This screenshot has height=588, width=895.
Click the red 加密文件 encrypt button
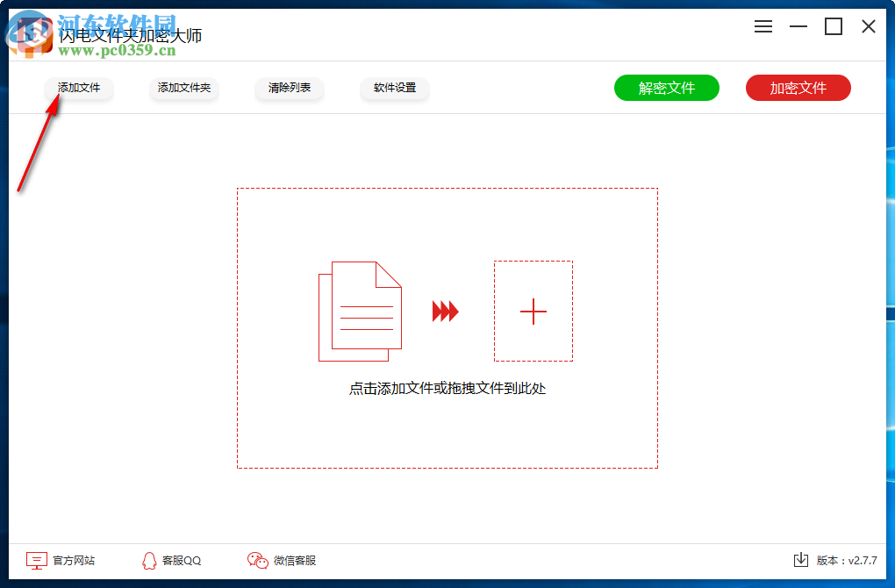(798, 88)
